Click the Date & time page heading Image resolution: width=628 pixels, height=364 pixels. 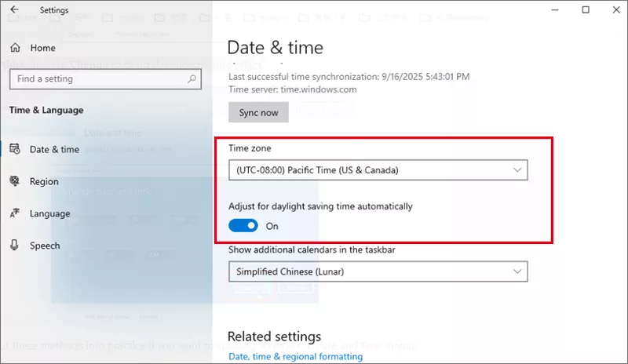pyautogui.click(x=276, y=48)
